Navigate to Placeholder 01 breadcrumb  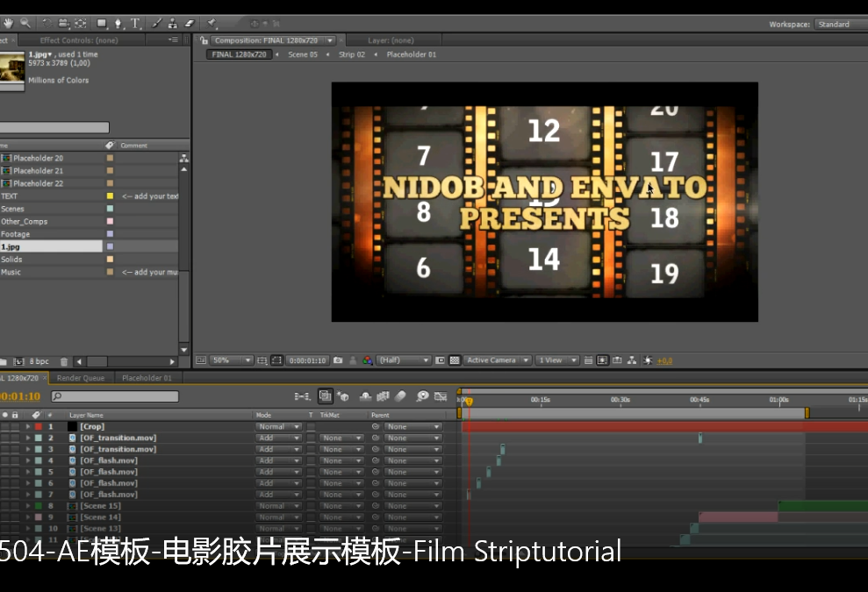click(x=412, y=54)
